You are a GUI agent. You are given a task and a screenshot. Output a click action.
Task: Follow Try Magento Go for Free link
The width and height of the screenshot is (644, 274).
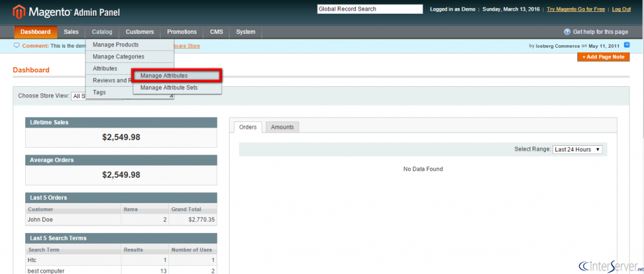click(x=576, y=9)
